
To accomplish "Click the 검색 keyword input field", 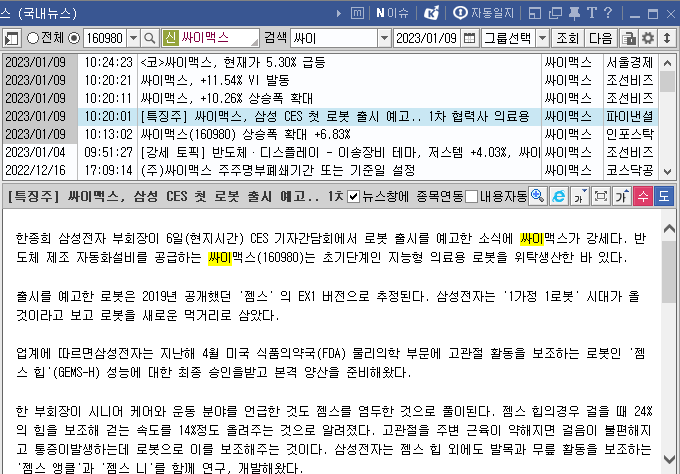I will [334, 38].
